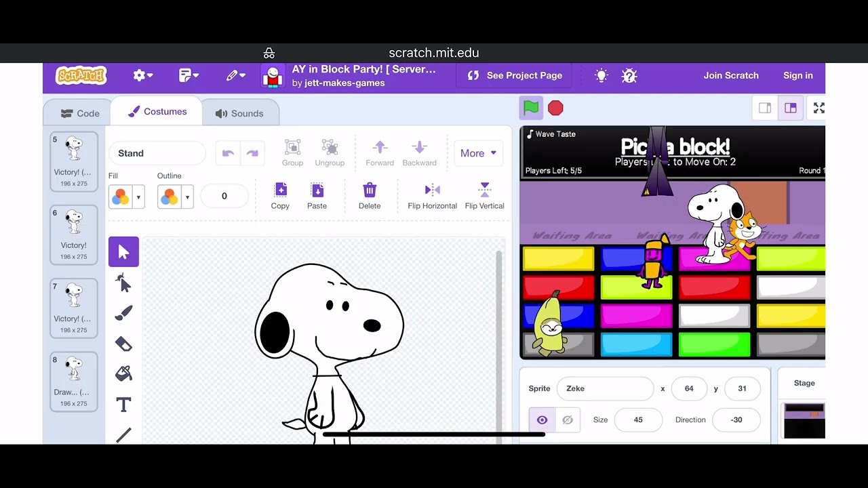
Task: Hide the sprite with crossed-eye toggle
Action: (x=568, y=420)
